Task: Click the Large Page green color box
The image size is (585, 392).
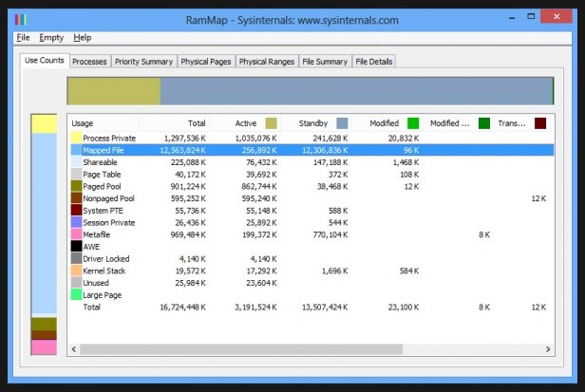Action: [x=77, y=294]
